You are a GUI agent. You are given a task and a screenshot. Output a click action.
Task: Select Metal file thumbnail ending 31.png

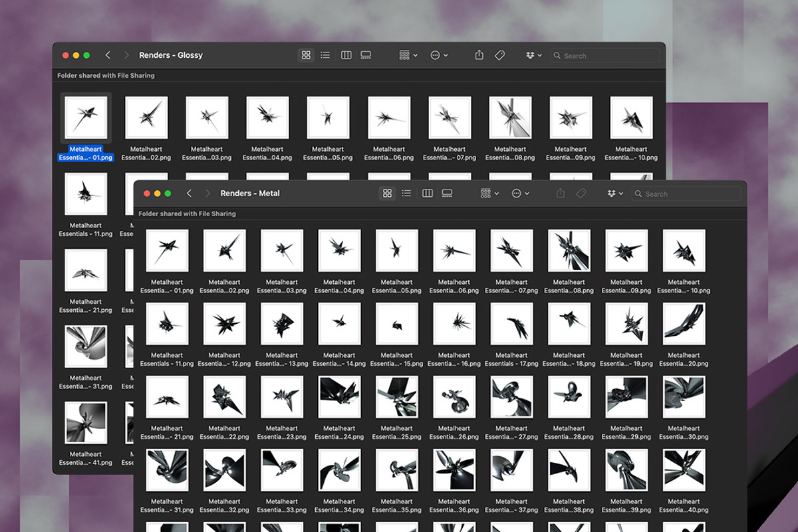point(167,470)
